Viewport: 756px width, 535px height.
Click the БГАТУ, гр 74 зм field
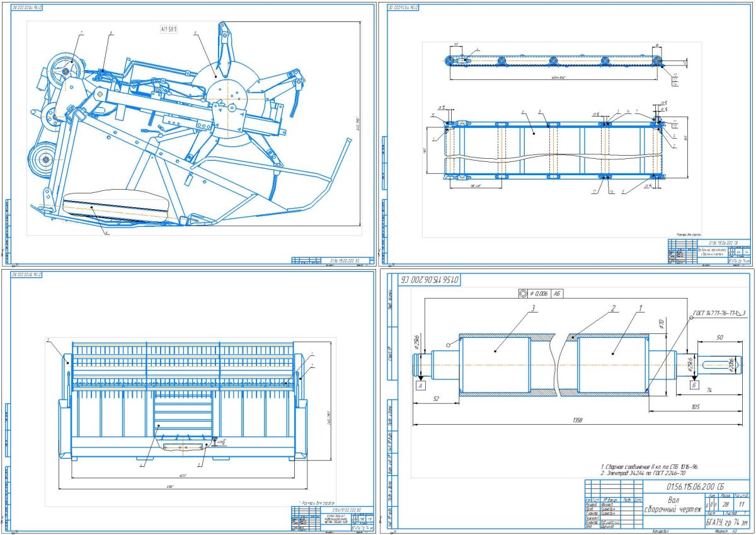pyautogui.click(x=726, y=522)
